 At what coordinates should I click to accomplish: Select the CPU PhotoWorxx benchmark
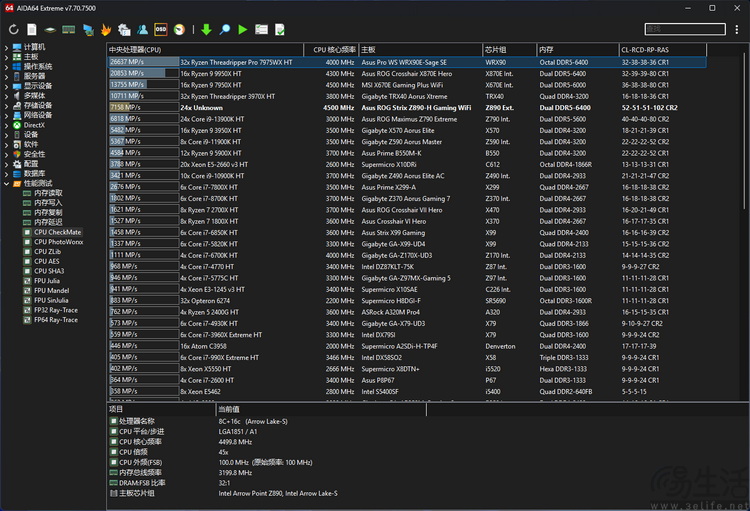click(x=58, y=242)
